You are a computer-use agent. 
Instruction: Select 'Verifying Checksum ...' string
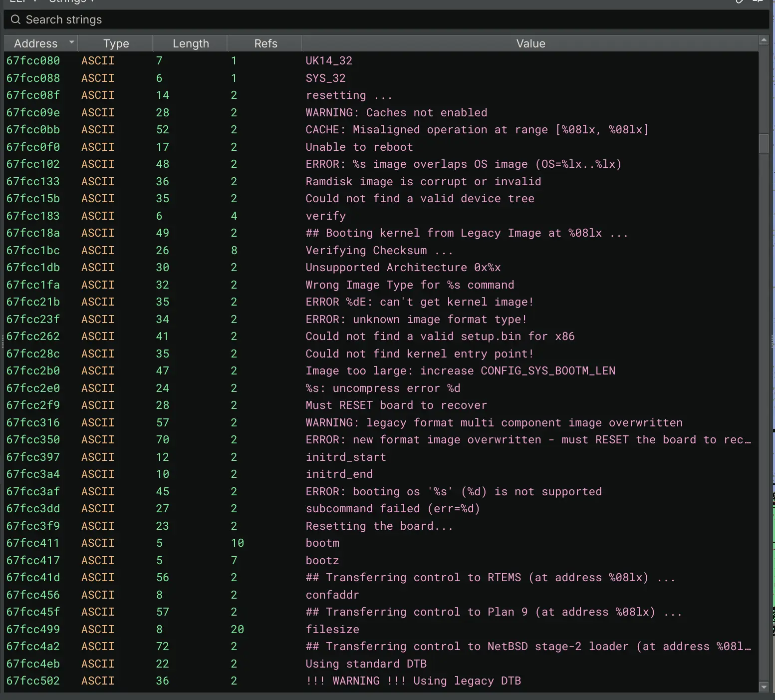379,251
